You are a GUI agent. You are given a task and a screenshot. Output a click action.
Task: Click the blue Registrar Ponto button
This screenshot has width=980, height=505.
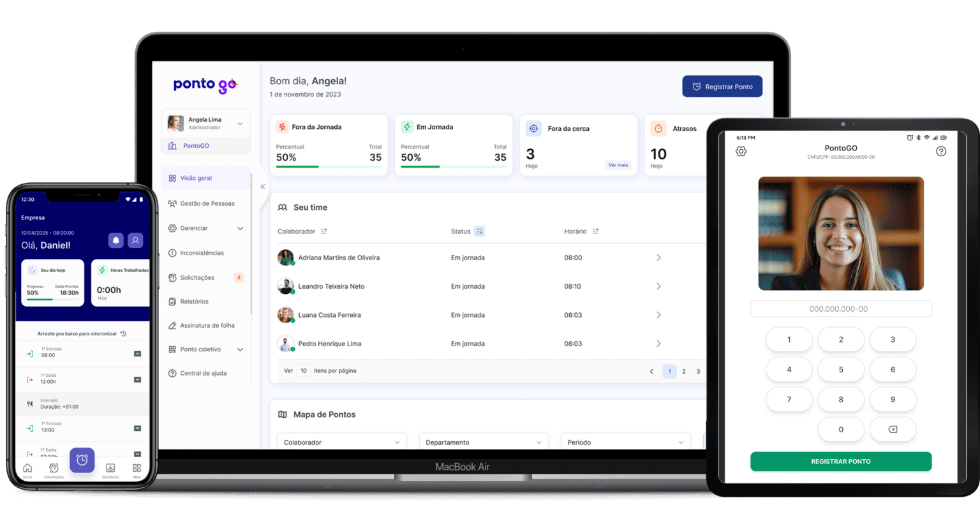722,87
